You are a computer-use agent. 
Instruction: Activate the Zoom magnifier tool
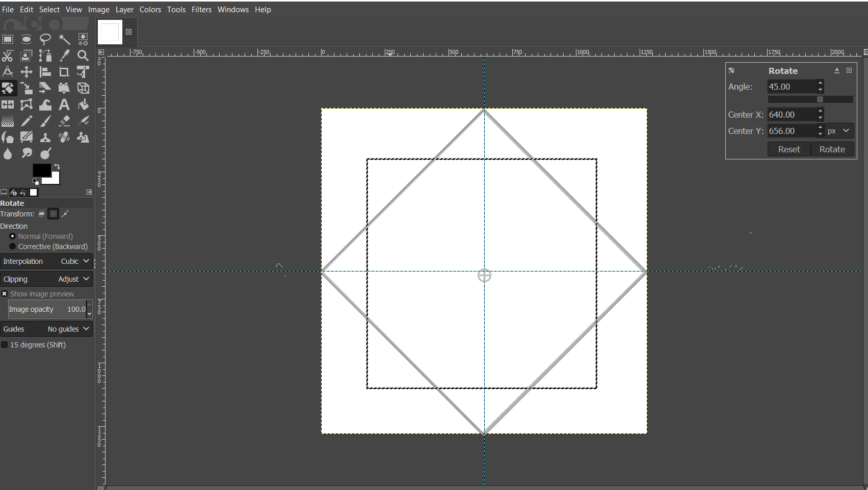pyautogui.click(x=83, y=56)
